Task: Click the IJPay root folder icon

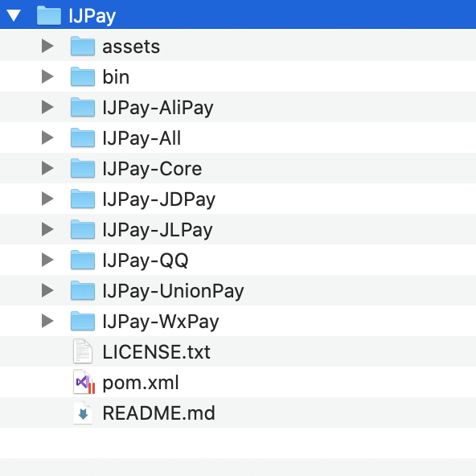Action: pos(48,15)
